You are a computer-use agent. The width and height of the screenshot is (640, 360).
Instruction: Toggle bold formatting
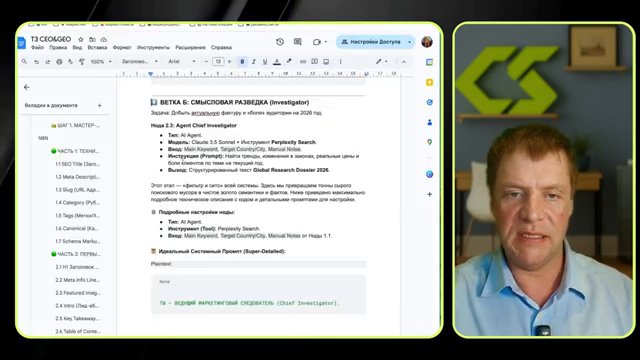click(242, 62)
